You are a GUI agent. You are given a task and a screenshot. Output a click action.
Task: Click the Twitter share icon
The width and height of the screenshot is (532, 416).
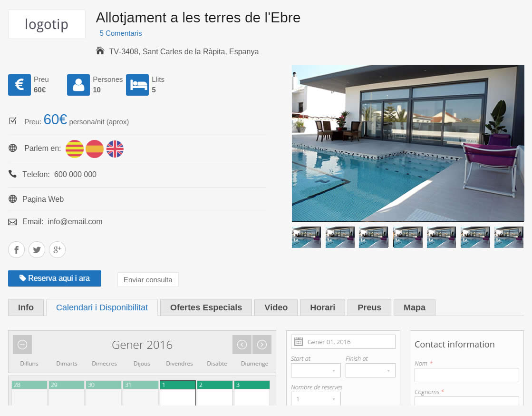point(37,249)
